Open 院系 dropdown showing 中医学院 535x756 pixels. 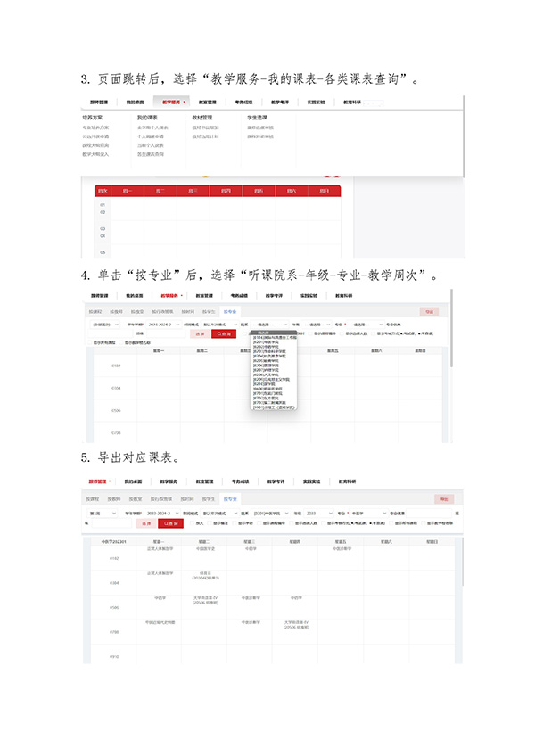pyautogui.click(x=271, y=513)
